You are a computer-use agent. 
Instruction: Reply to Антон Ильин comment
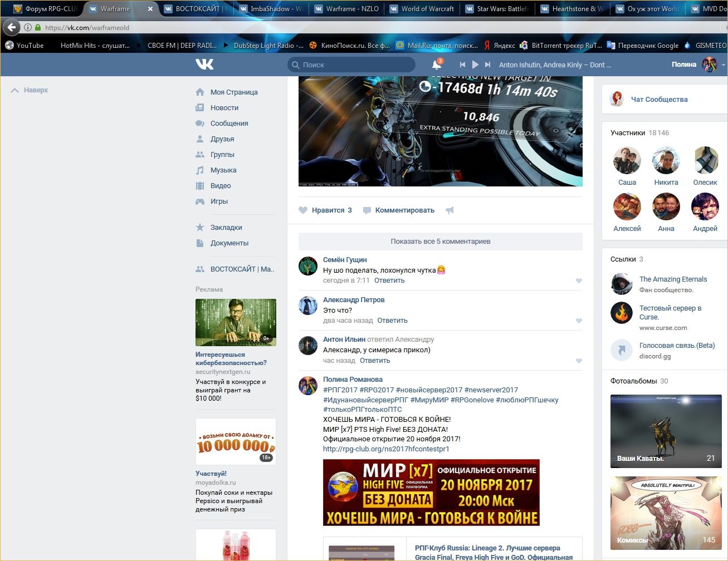point(375,361)
